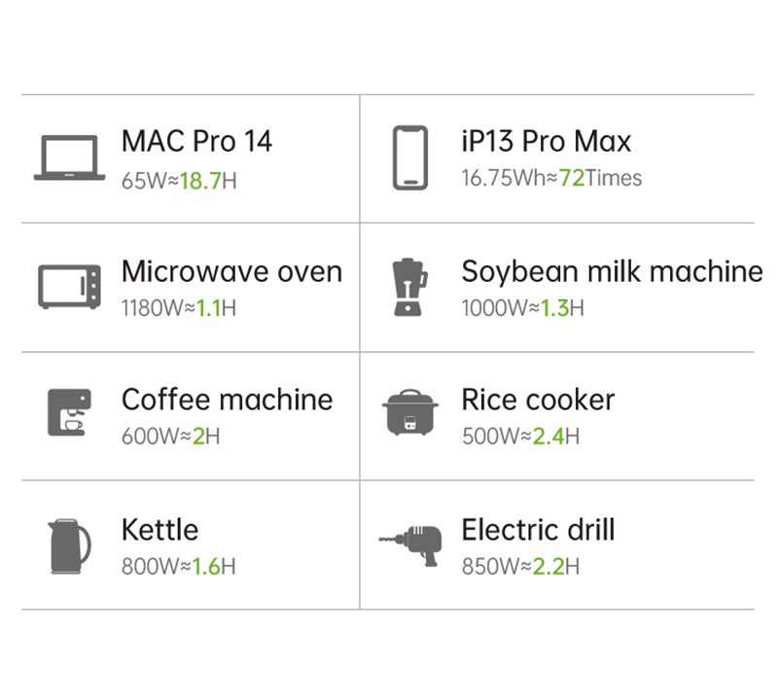
Task: Click the 850W≈2.2H runtime text
Action: point(520,566)
